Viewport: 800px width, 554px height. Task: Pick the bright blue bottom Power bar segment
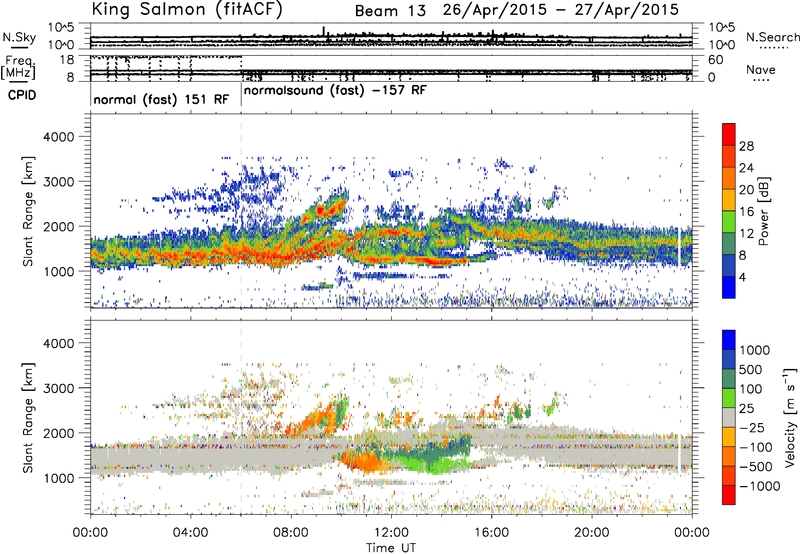point(729,287)
